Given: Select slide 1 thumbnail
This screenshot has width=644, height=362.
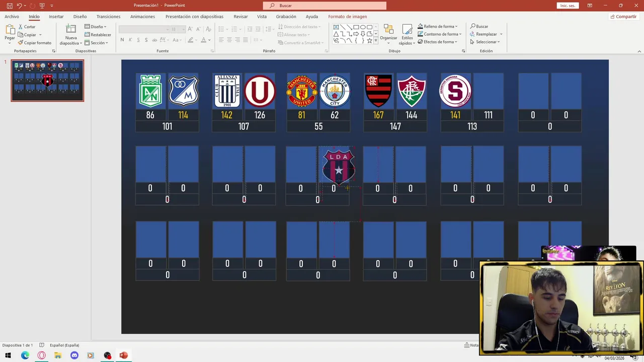Looking at the screenshot, I should click(47, 80).
